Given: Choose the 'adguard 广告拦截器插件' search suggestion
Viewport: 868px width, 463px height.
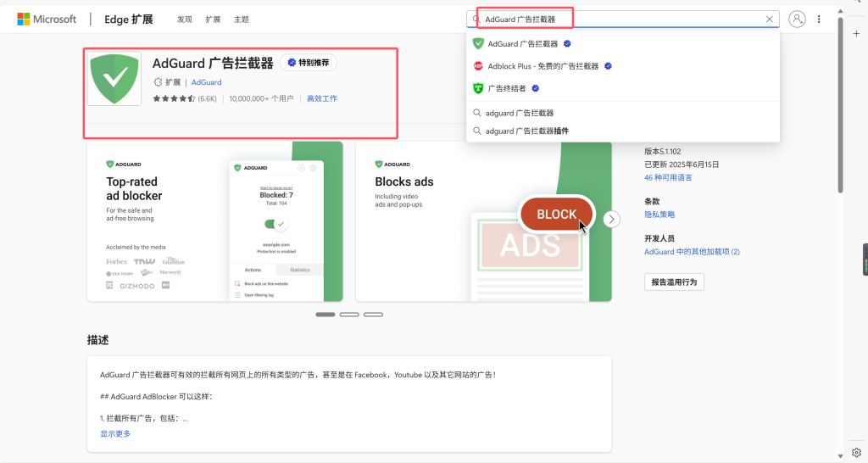Looking at the screenshot, I should click(623, 131).
